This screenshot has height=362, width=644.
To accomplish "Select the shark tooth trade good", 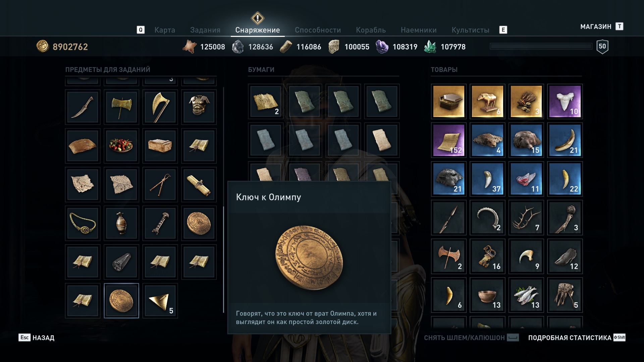I will pos(565,101).
